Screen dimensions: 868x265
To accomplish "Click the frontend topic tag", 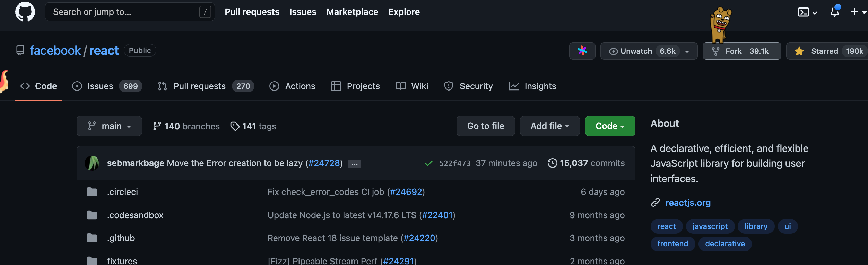I will (x=672, y=243).
